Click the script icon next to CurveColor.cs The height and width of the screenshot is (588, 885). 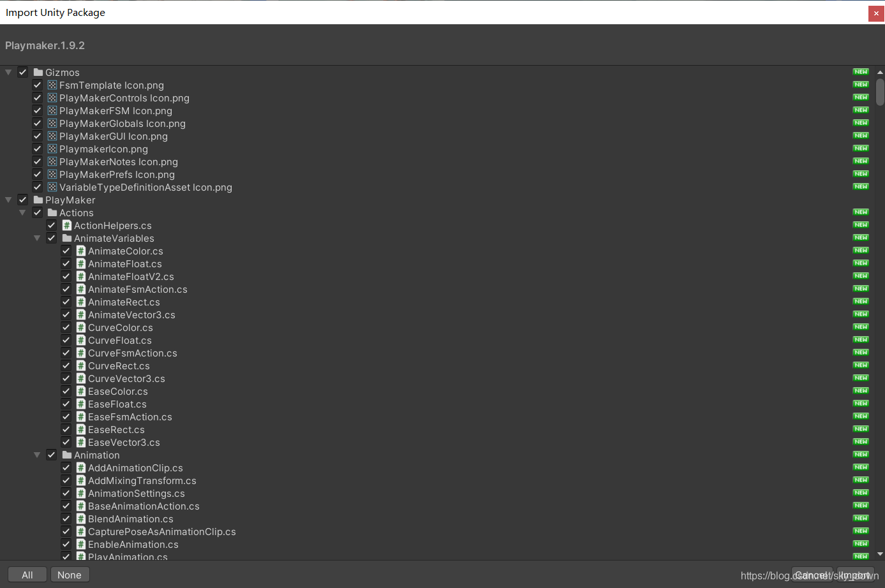point(81,327)
